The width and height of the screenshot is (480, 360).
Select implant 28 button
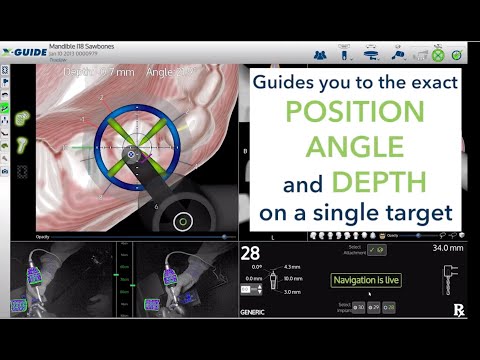389,307
